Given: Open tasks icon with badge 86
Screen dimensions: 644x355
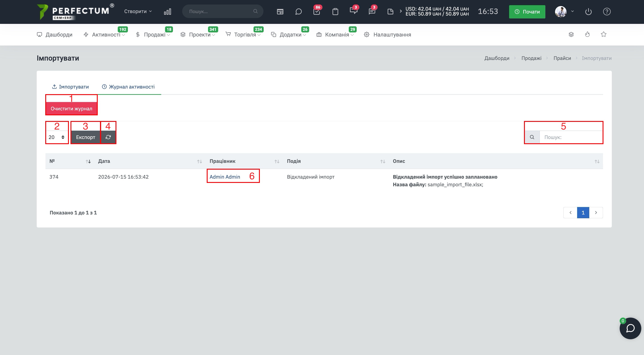Looking at the screenshot, I should 317,11.
